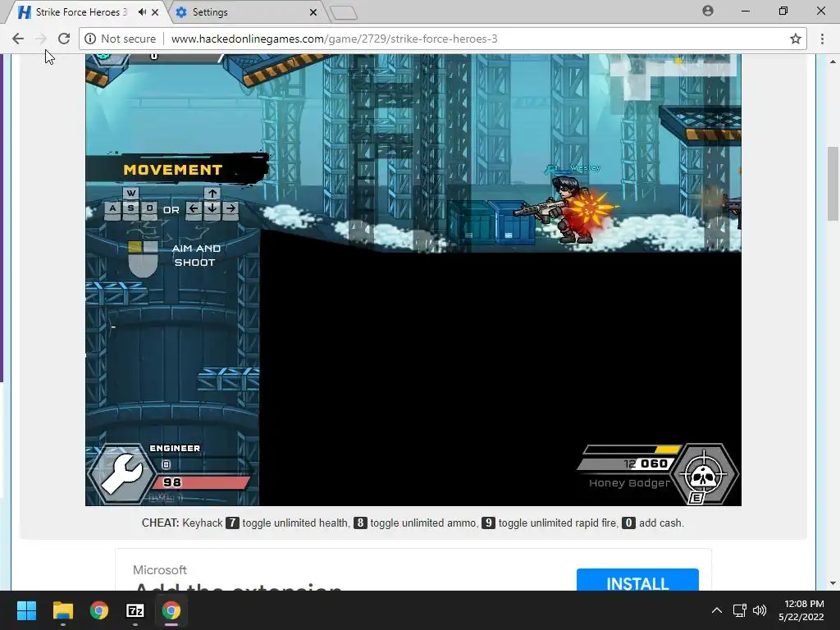This screenshot has width=840, height=630.
Task: Click the MOVEMENT tutorial banner
Action: (177, 169)
